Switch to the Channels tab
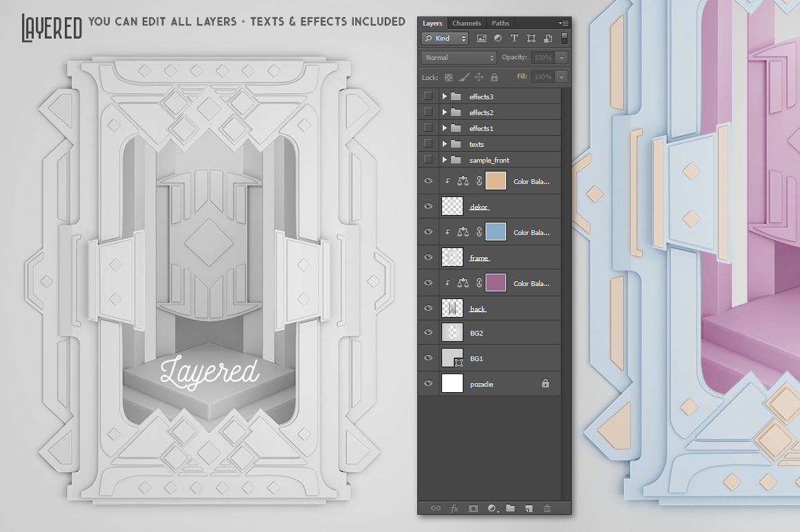The height and width of the screenshot is (532, 800). click(x=466, y=23)
